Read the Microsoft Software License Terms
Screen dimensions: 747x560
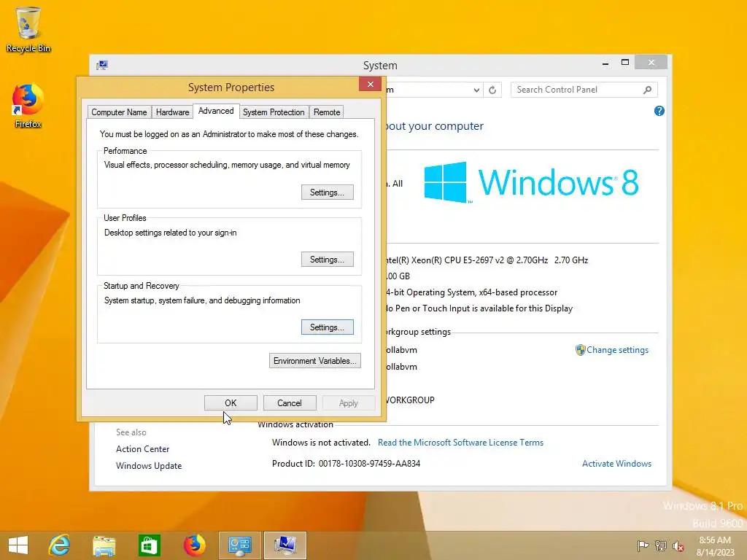tap(461, 443)
